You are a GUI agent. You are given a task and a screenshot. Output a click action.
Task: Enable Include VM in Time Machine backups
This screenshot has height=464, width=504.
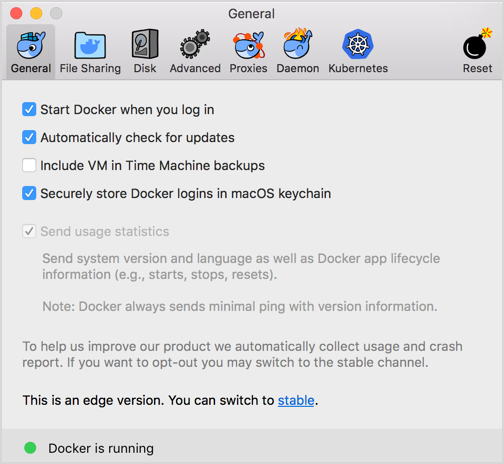pyautogui.click(x=29, y=165)
